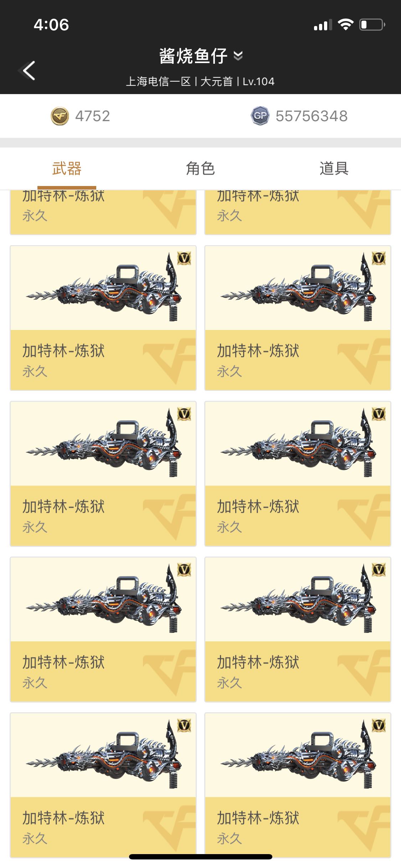This screenshot has height=868, width=401.
Task: Switch to the 角色 tab
Action: [x=200, y=168]
